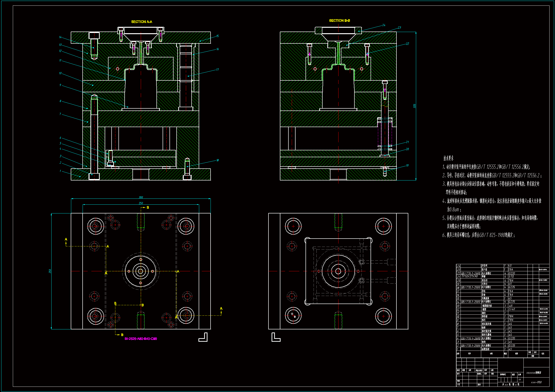Screen dimensions: 555x392
Task: Click balloon number 1 at section A-A's base
Action: click(60, 171)
